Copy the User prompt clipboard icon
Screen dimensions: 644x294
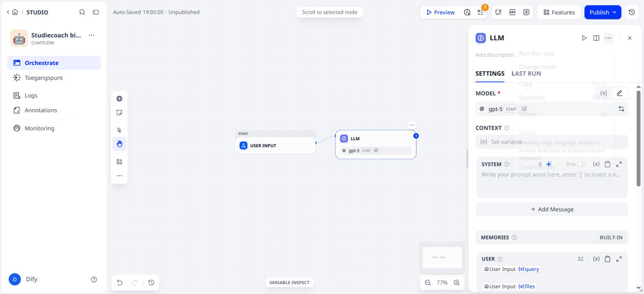607,259
